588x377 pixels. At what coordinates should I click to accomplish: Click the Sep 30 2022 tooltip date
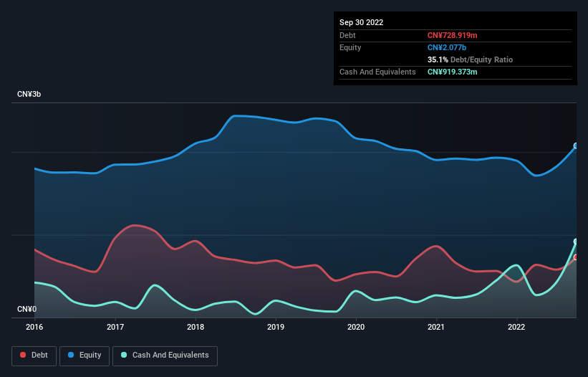[362, 22]
